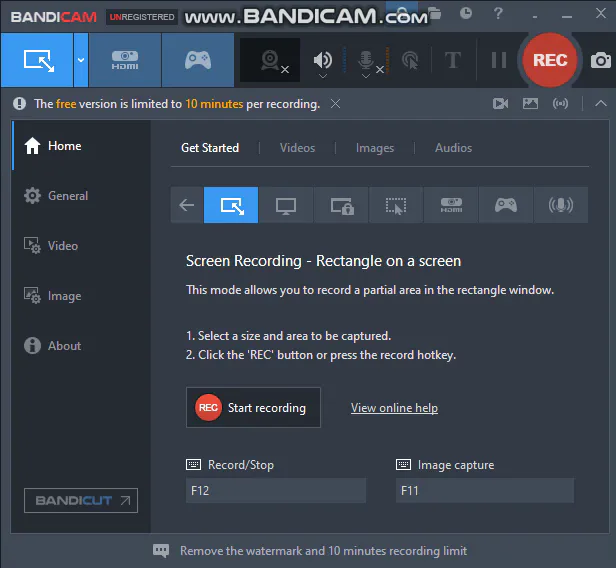Select the Get Started tab
The image size is (616, 568).
(x=210, y=148)
